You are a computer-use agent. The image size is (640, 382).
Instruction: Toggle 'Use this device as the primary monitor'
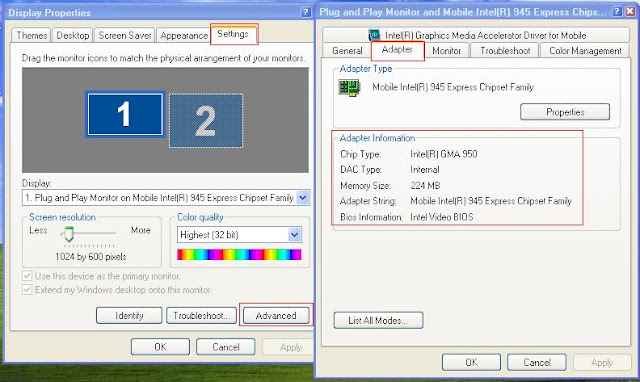tap(27, 276)
